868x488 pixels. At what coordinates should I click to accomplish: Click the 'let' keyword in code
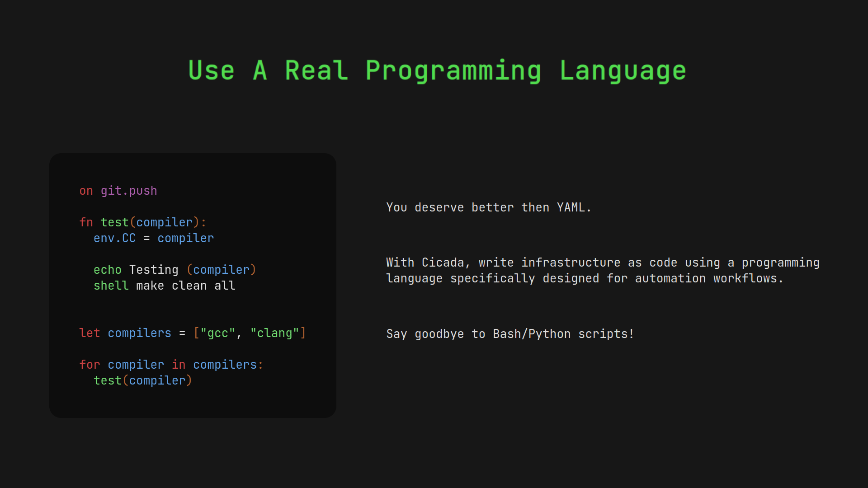coord(89,333)
